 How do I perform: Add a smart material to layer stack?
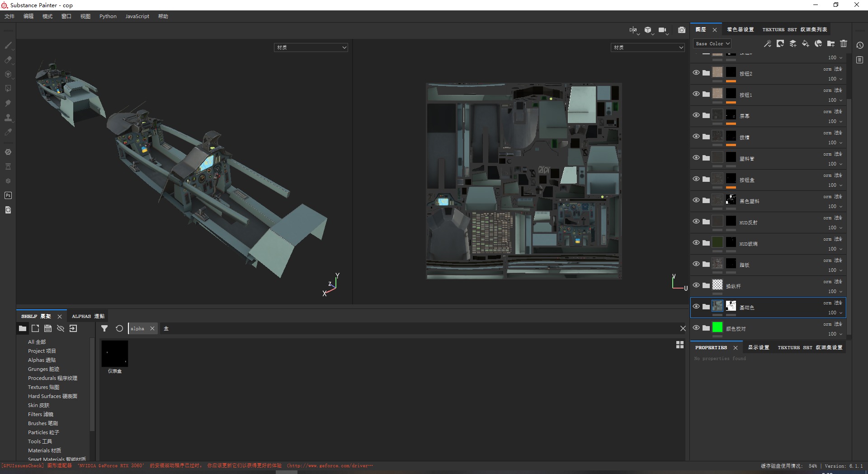coord(818,43)
